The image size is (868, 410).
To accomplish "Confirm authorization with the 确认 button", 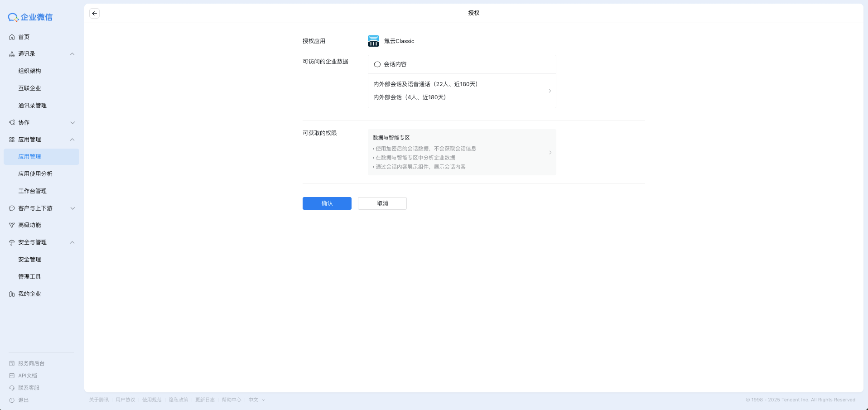I will click(x=327, y=203).
